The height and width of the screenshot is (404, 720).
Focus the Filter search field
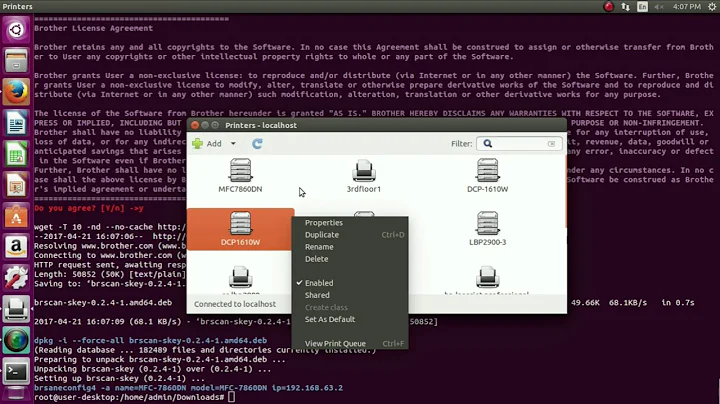[x=519, y=144]
